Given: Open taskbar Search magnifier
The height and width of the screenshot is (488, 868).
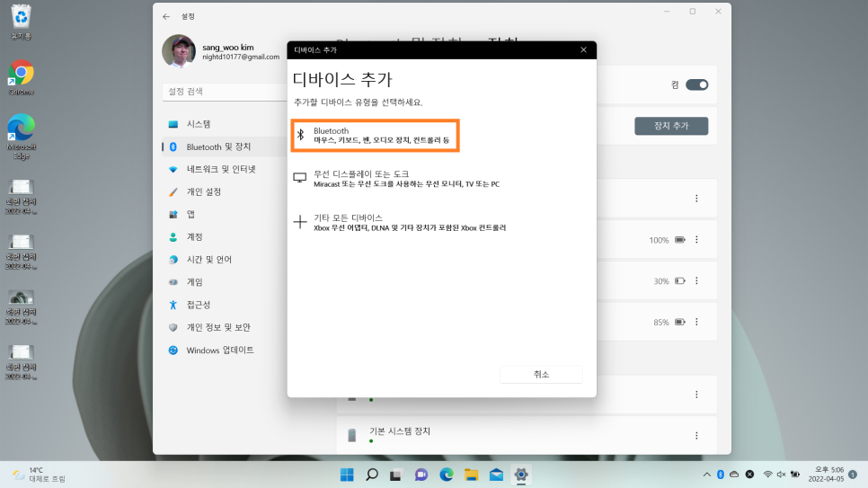Looking at the screenshot, I should [x=372, y=475].
